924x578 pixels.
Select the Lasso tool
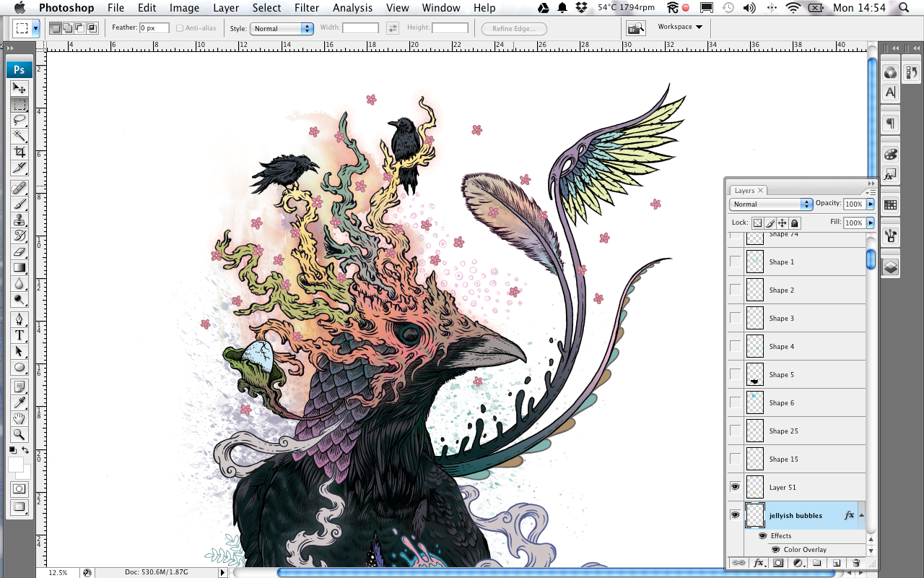19,120
